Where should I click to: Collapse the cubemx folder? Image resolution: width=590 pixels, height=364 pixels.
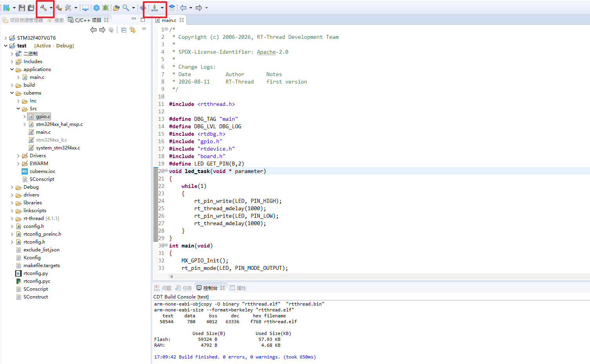click(12, 93)
